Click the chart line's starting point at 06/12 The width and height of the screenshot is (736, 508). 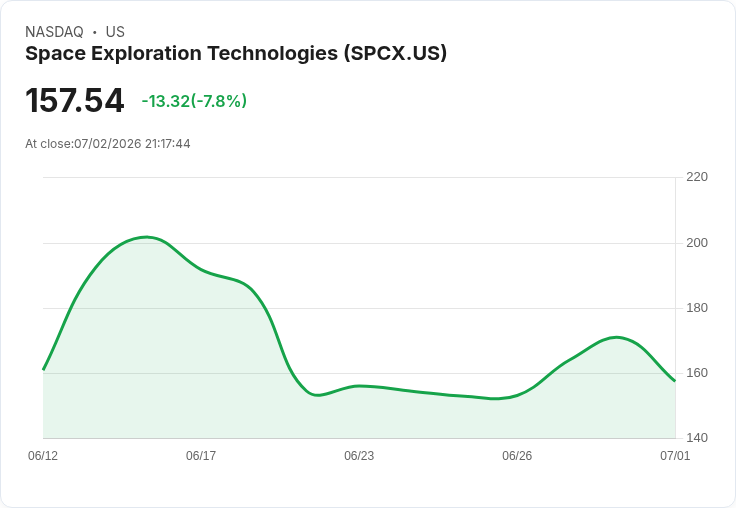point(44,369)
